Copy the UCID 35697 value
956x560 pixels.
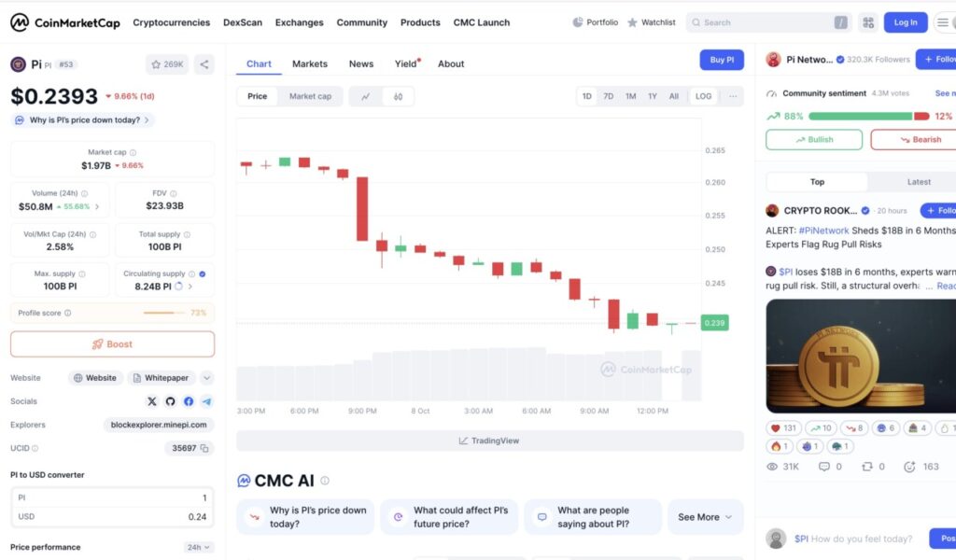206,448
